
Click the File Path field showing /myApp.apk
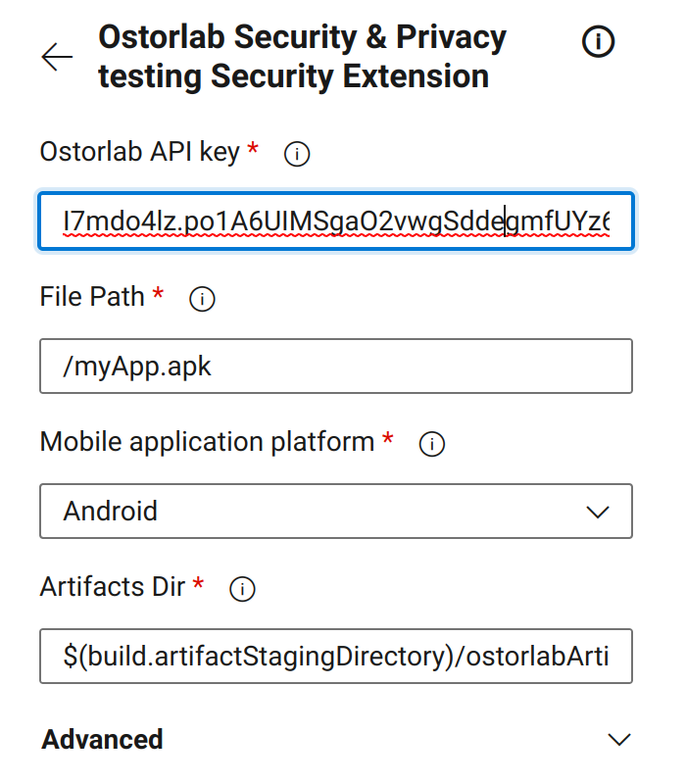click(336, 366)
